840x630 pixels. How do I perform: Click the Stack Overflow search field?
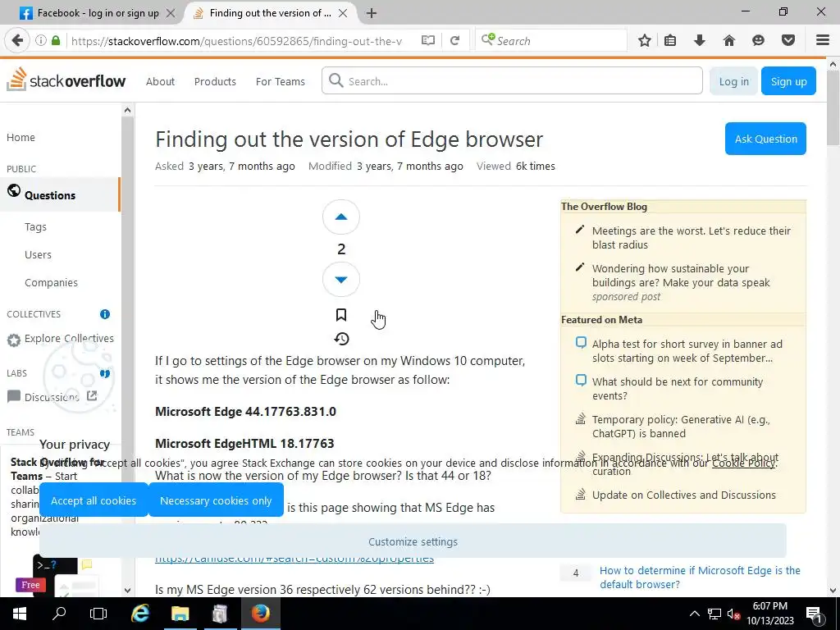[512, 81]
